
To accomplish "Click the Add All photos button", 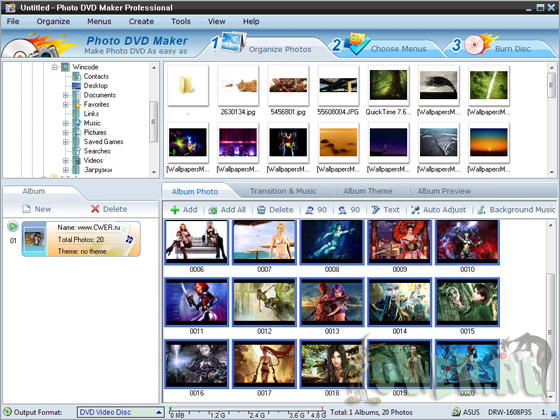I will [x=227, y=210].
